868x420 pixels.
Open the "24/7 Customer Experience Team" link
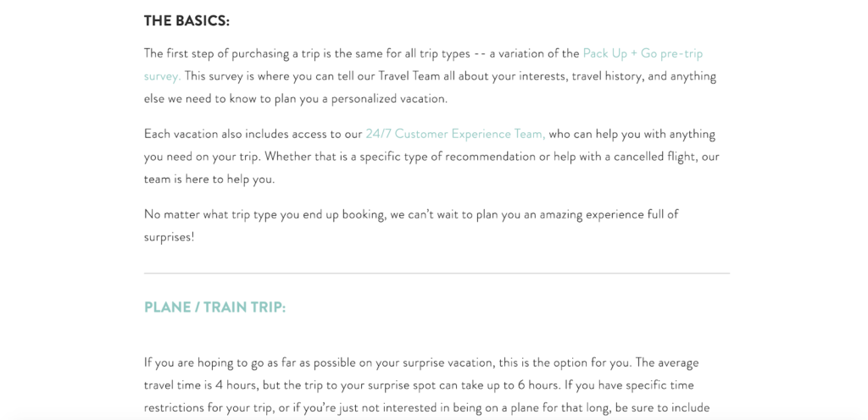pyautogui.click(x=455, y=134)
